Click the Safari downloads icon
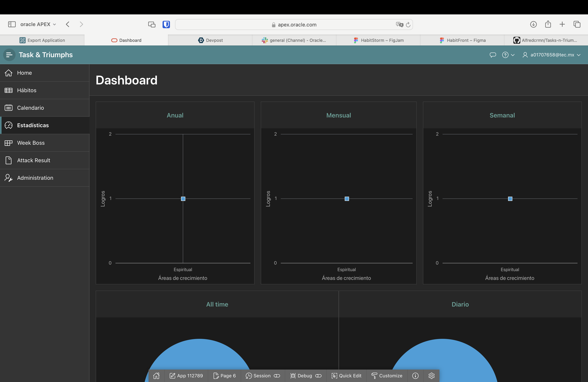This screenshot has width=588, height=382. 533,24
